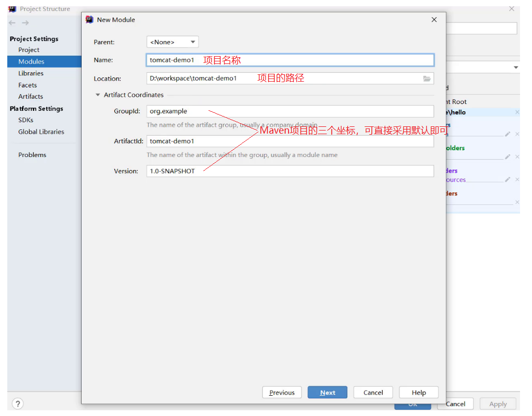Image resolution: width=532 pixels, height=416 pixels.
Task: Focus the Name input field
Action: [x=290, y=60]
